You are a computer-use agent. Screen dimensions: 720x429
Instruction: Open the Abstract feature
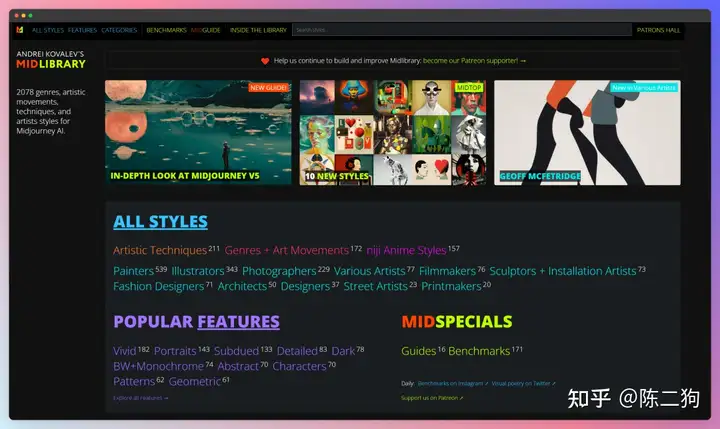click(x=238, y=366)
